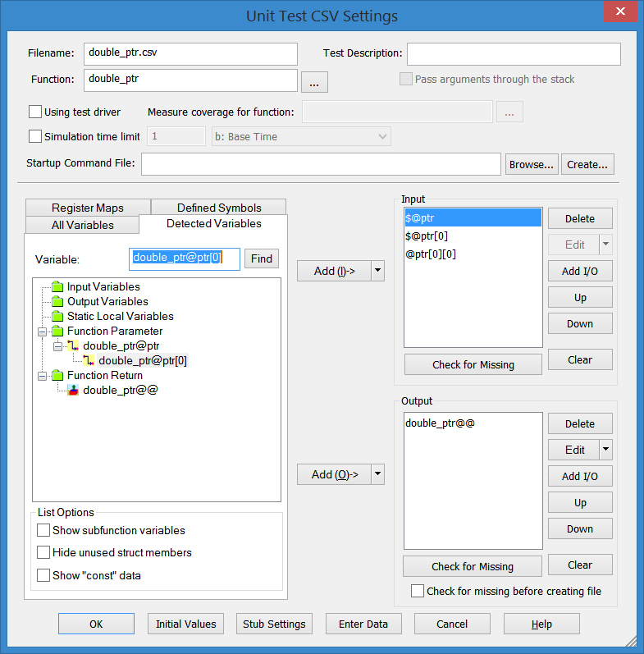Click the Enter Data button
644x654 pixels.
coord(363,624)
